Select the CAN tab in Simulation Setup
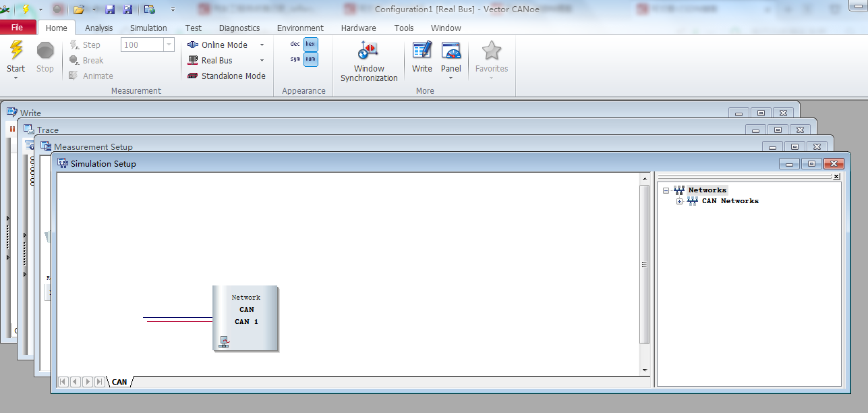Screen dimensions: 868x413 (119, 382)
